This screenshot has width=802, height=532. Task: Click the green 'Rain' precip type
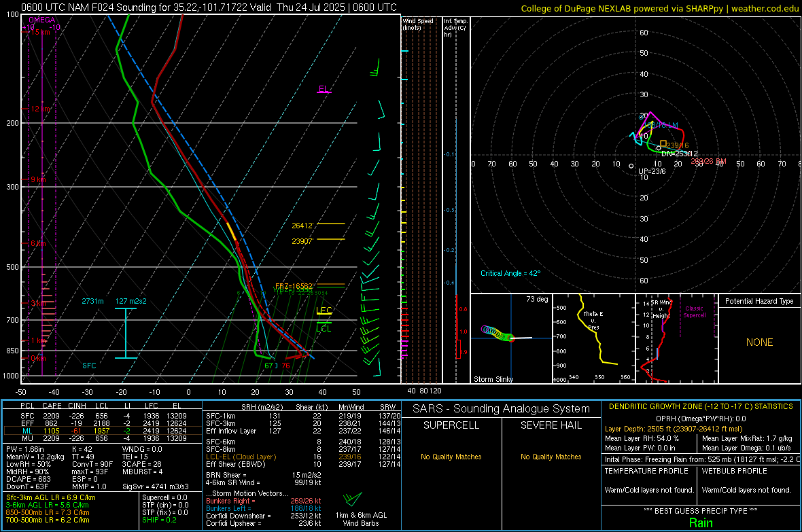click(x=701, y=522)
